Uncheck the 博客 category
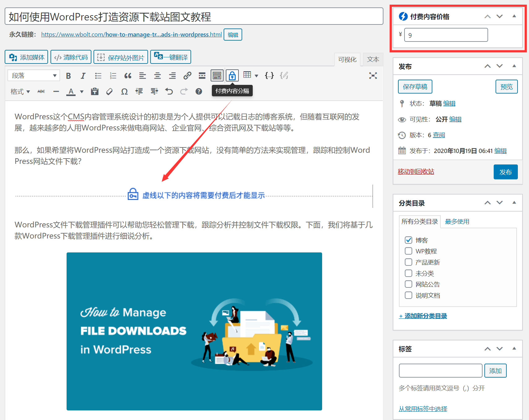529x420 pixels. click(x=409, y=240)
